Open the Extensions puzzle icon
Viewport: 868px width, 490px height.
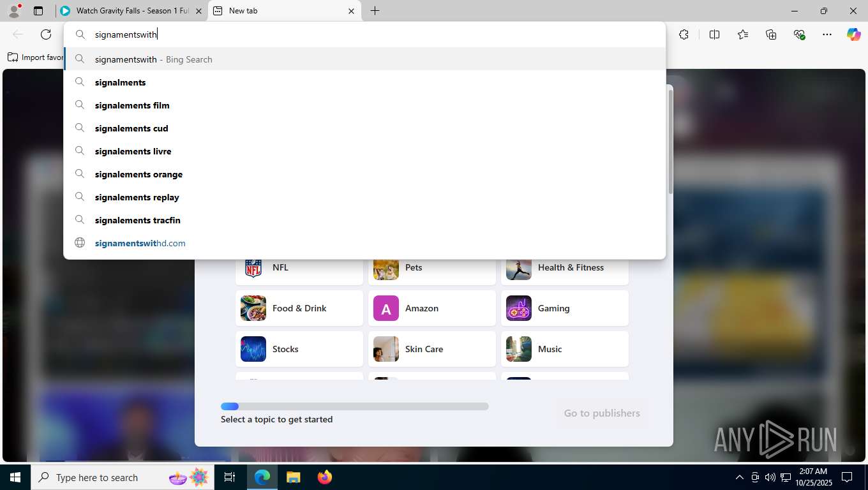pyautogui.click(x=684, y=34)
